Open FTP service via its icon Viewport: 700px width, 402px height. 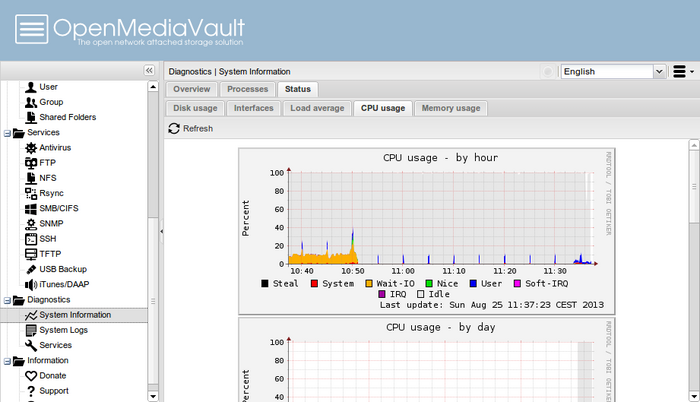[31, 162]
